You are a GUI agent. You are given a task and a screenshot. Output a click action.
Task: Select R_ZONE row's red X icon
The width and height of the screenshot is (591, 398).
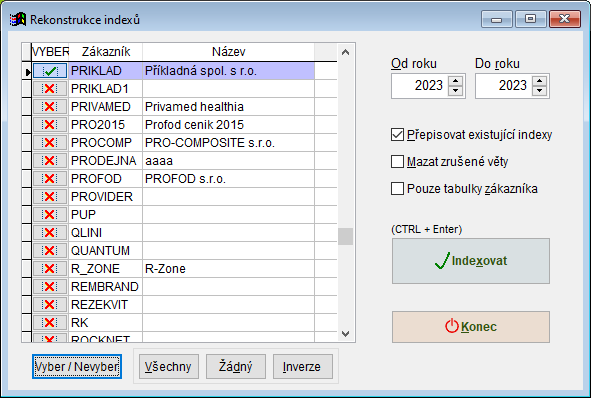tap(50, 269)
